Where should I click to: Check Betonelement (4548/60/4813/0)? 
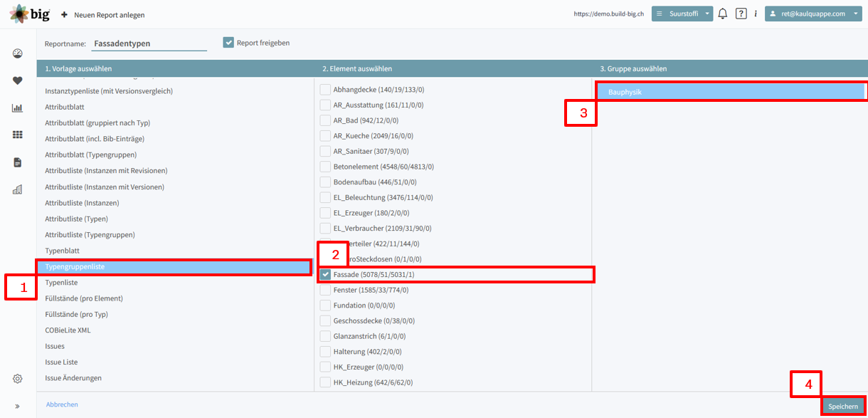pos(325,167)
